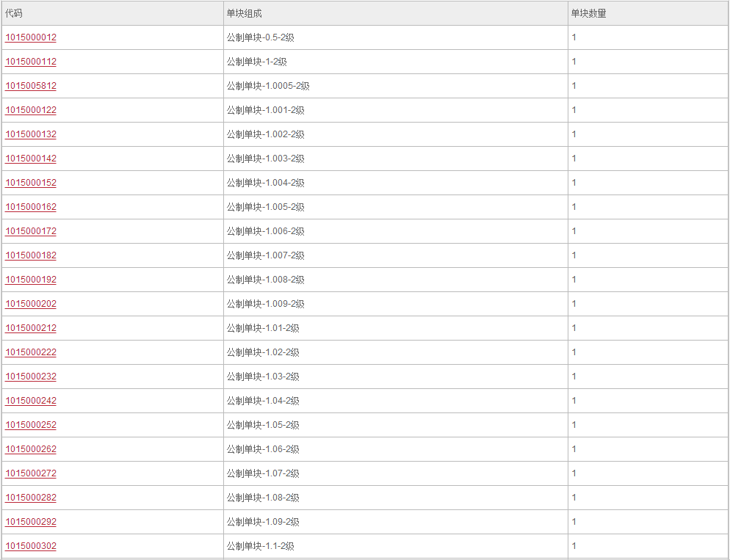Open code link 1015000292
730x560 pixels.
pos(31,521)
